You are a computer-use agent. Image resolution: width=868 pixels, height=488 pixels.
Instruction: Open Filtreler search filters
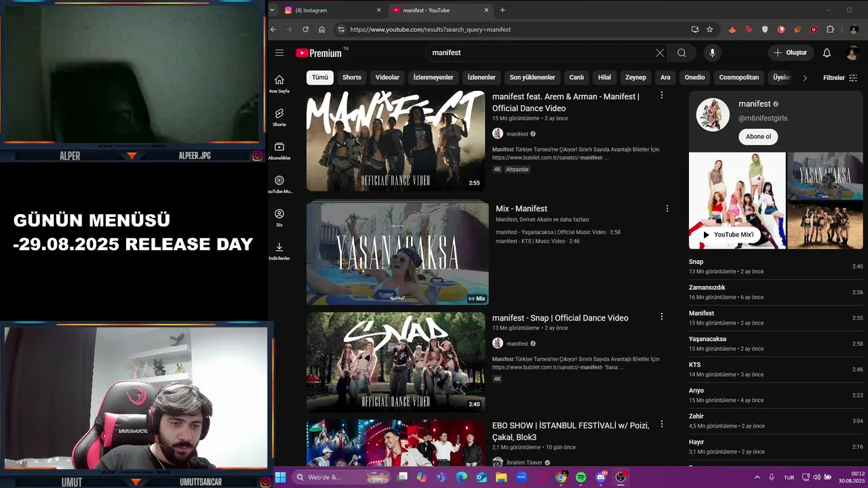point(840,78)
